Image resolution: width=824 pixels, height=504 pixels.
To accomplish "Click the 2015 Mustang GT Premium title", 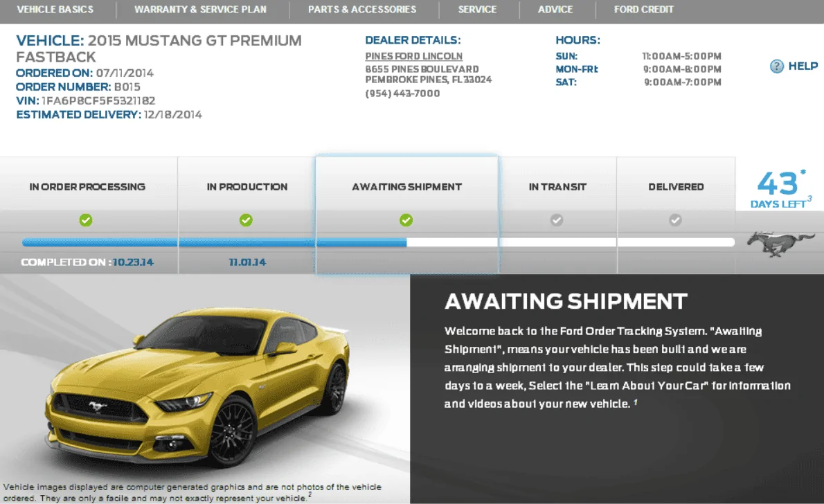I will (x=159, y=48).
